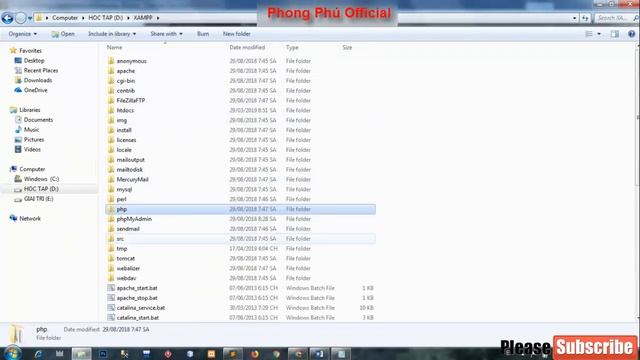Open the Music library

pos(31,129)
